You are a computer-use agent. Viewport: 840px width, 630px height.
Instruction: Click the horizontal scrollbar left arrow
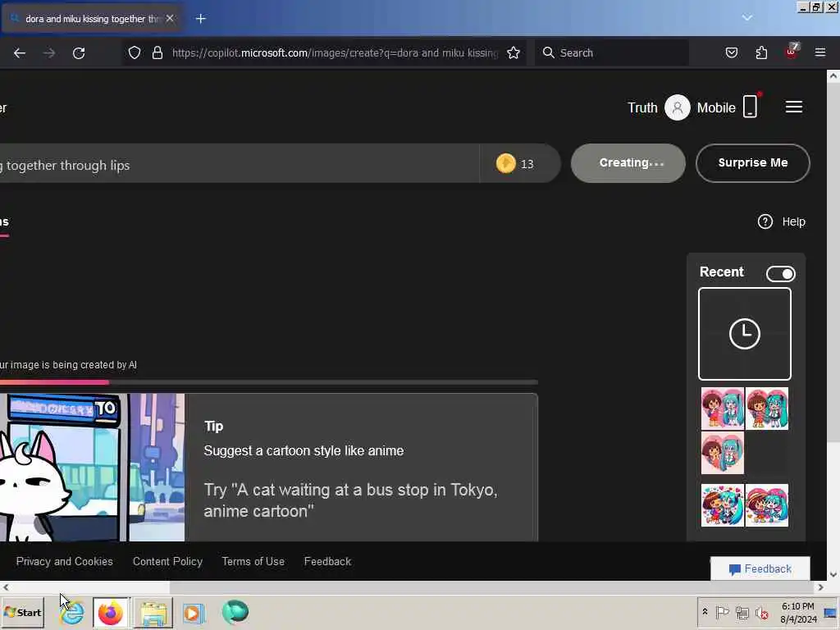click(6, 587)
